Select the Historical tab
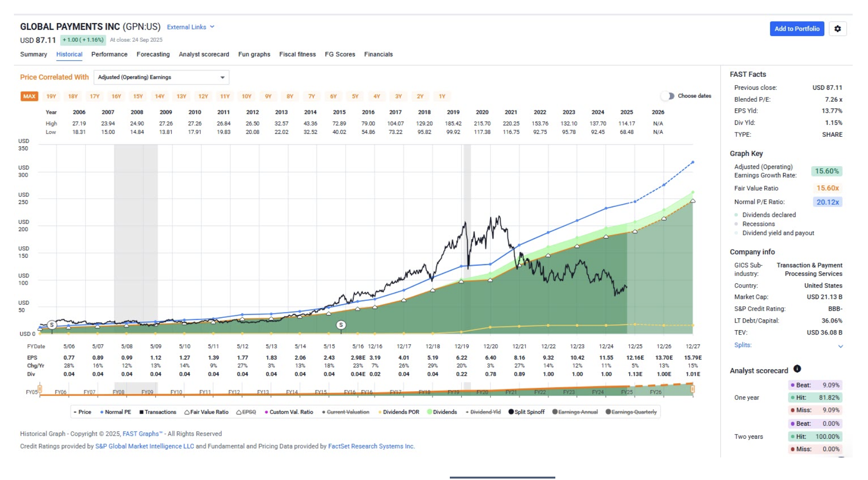868x480 pixels. coord(70,54)
